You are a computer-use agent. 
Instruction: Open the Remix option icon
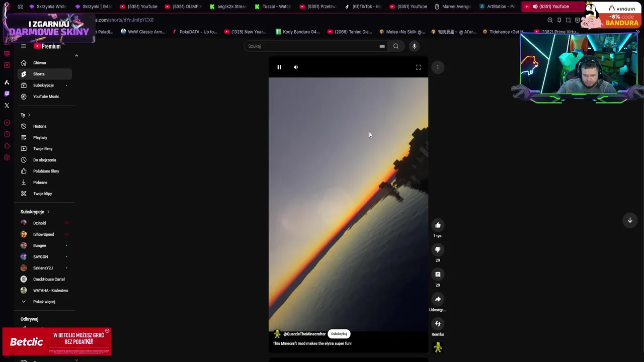point(438,324)
